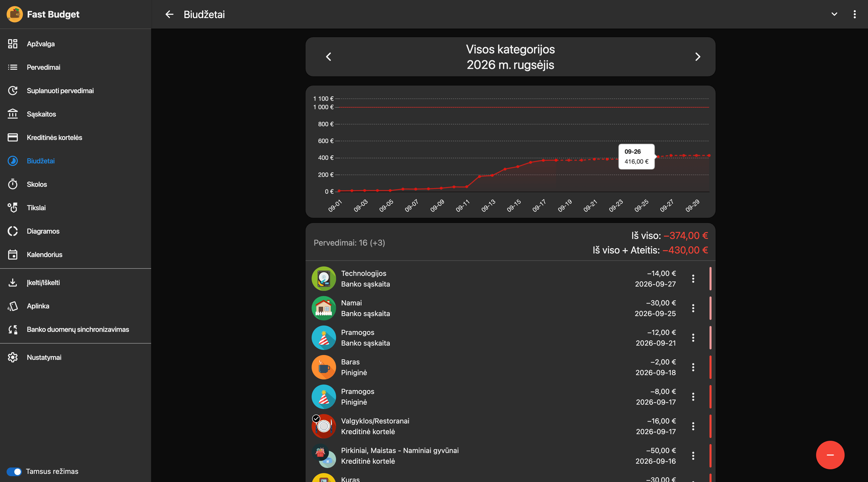Click the Pervedimai: 16 (+3) summary text
This screenshot has height=482, width=868.
pos(349,243)
